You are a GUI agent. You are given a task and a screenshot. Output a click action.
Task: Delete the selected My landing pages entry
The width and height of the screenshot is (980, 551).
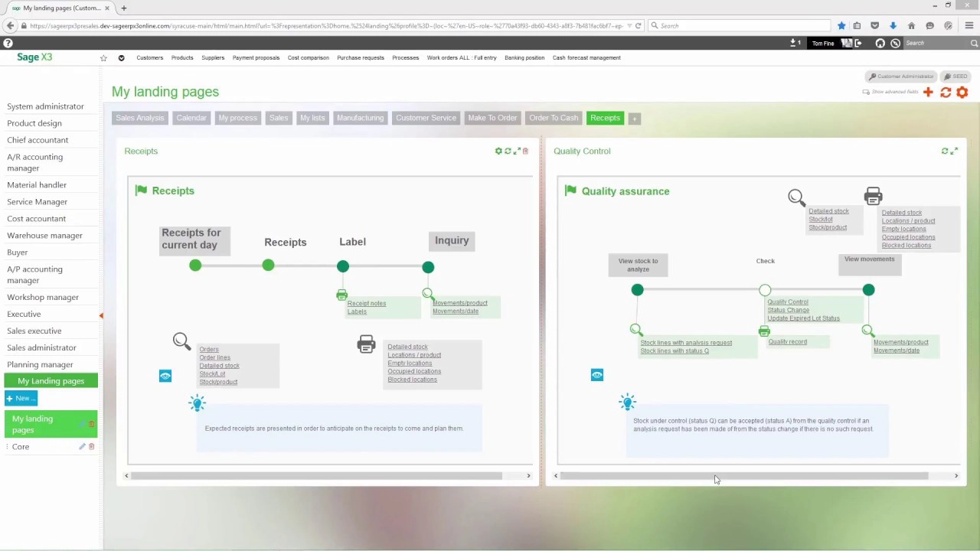[91, 424]
